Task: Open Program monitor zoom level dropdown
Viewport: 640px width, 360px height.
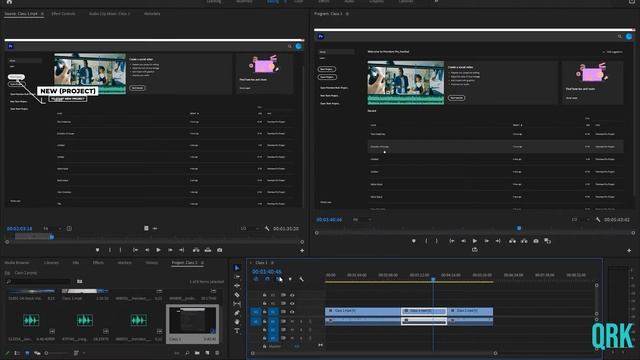Action: pyautogui.click(x=362, y=220)
